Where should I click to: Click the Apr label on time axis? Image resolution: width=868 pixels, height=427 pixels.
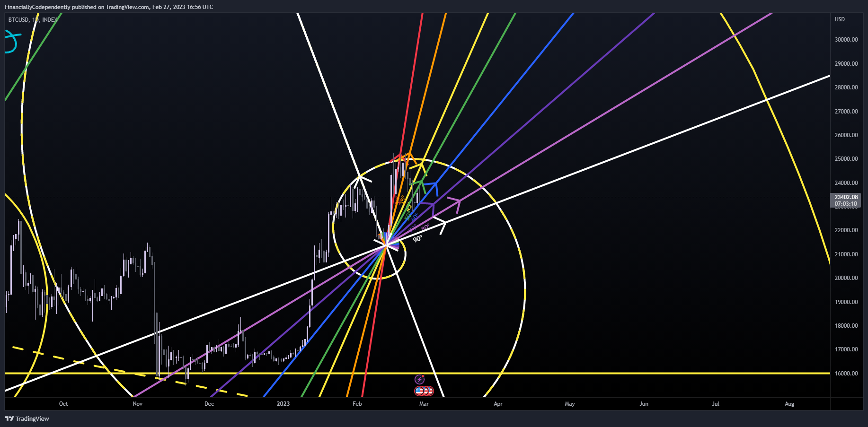click(498, 404)
